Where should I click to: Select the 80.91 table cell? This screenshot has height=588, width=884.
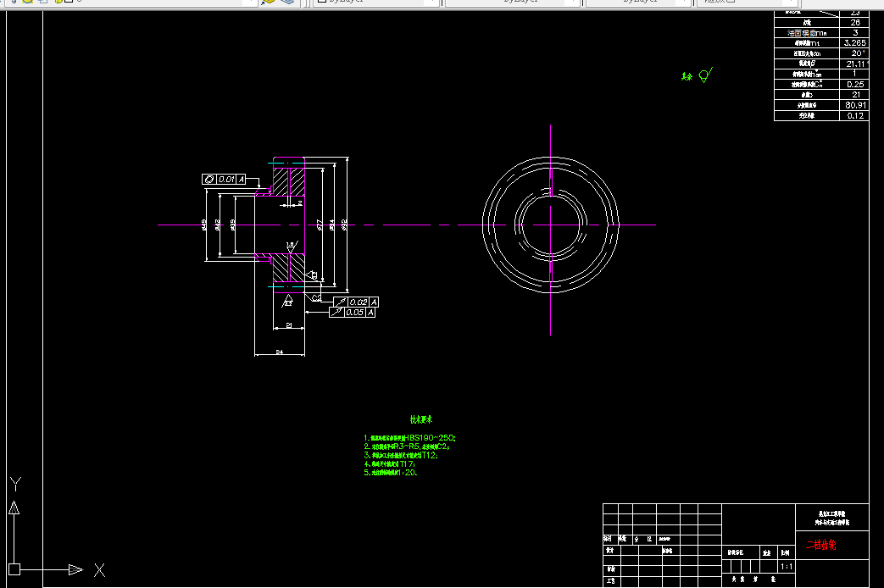854,105
